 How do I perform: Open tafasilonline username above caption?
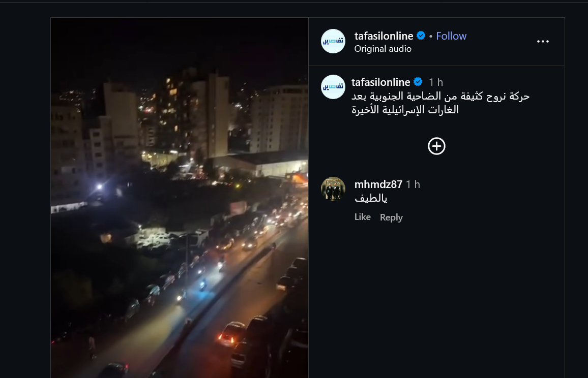(x=380, y=82)
